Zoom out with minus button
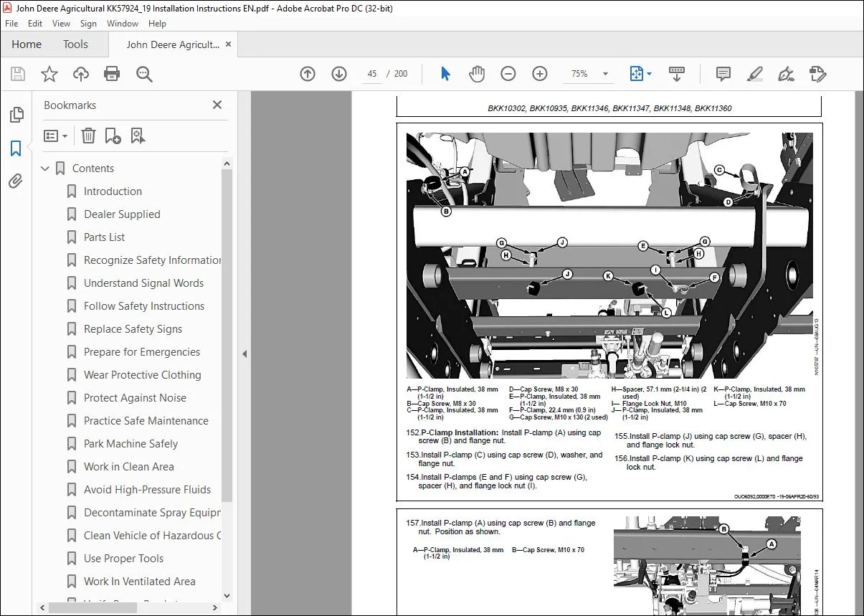This screenshot has width=864, height=616. (x=508, y=74)
